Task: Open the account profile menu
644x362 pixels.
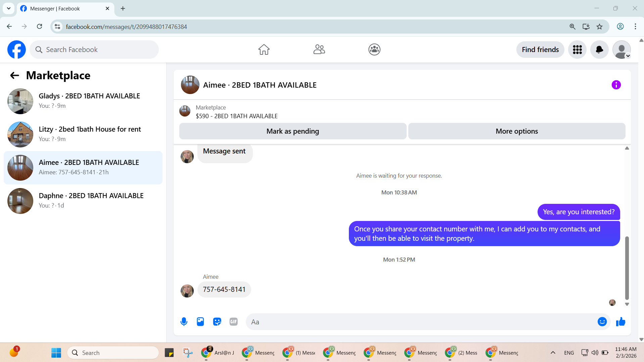Action: 622,50
